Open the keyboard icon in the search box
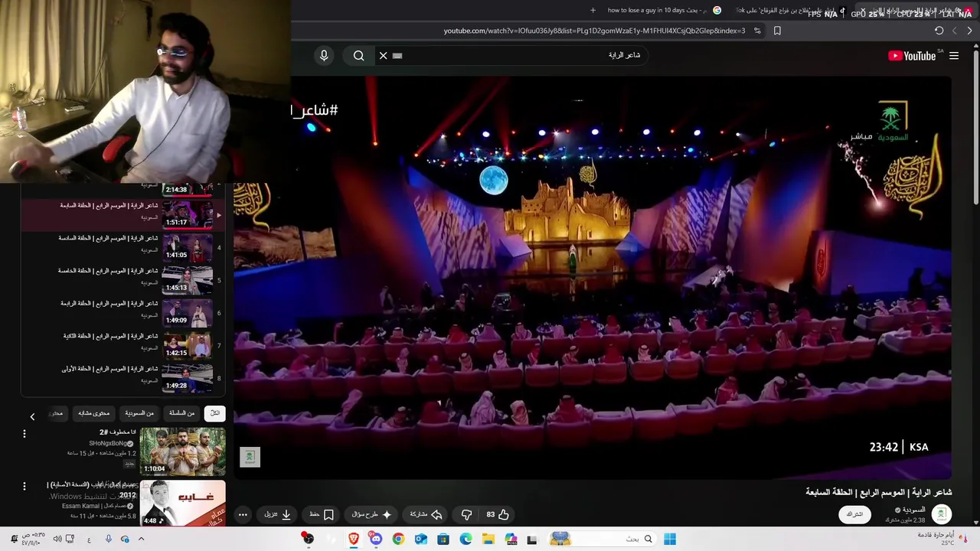 tap(397, 55)
